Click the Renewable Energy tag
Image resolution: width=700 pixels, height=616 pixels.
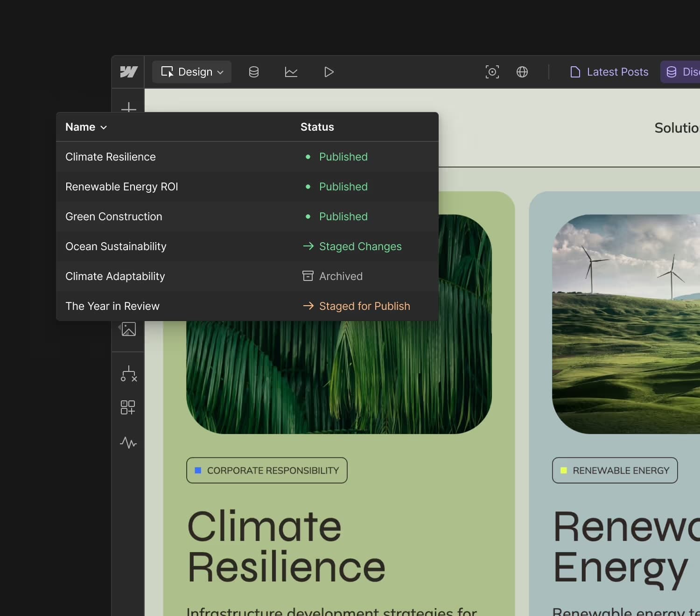click(615, 470)
